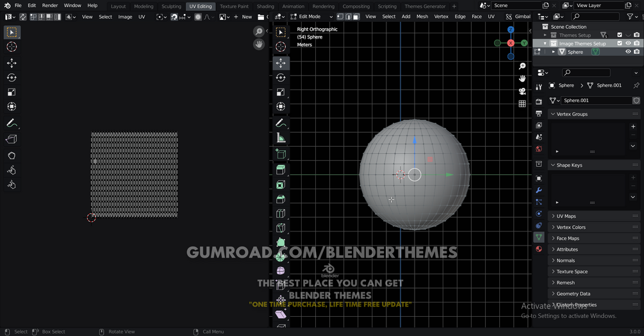Expand the UV Maps panel
644x336 pixels.
coord(594,216)
